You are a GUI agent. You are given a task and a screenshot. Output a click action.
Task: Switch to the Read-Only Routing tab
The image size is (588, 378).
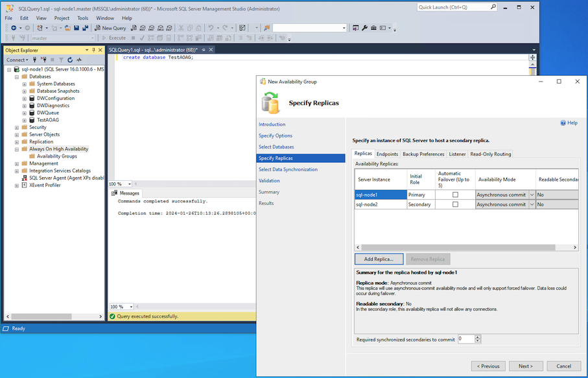point(491,154)
